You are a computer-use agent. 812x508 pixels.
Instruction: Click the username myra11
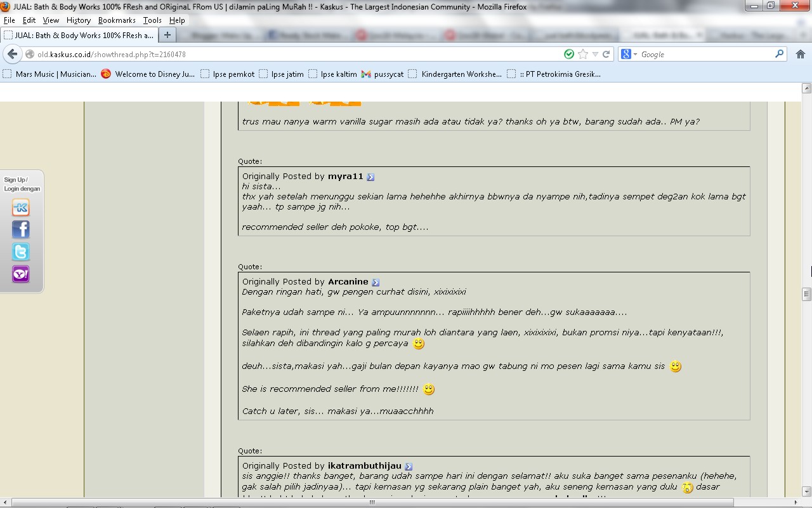pos(346,177)
